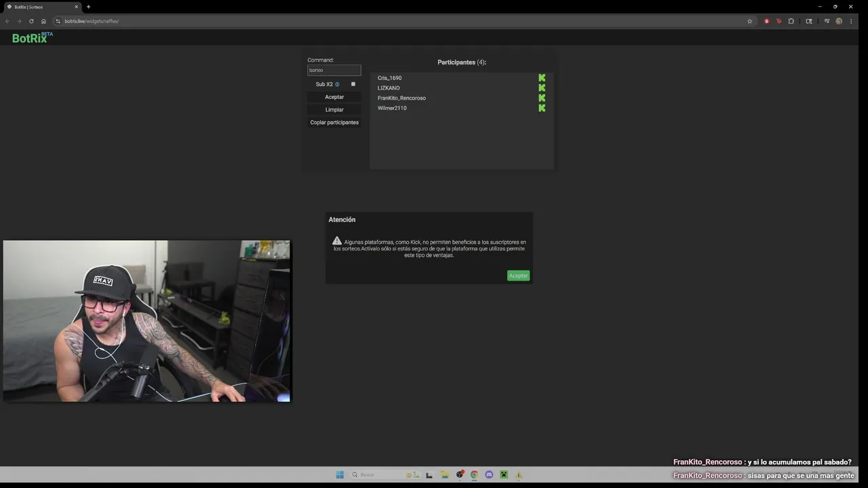868x488 pixels.
Task: Open the red tag extension icon
Action: coord(778,21)
